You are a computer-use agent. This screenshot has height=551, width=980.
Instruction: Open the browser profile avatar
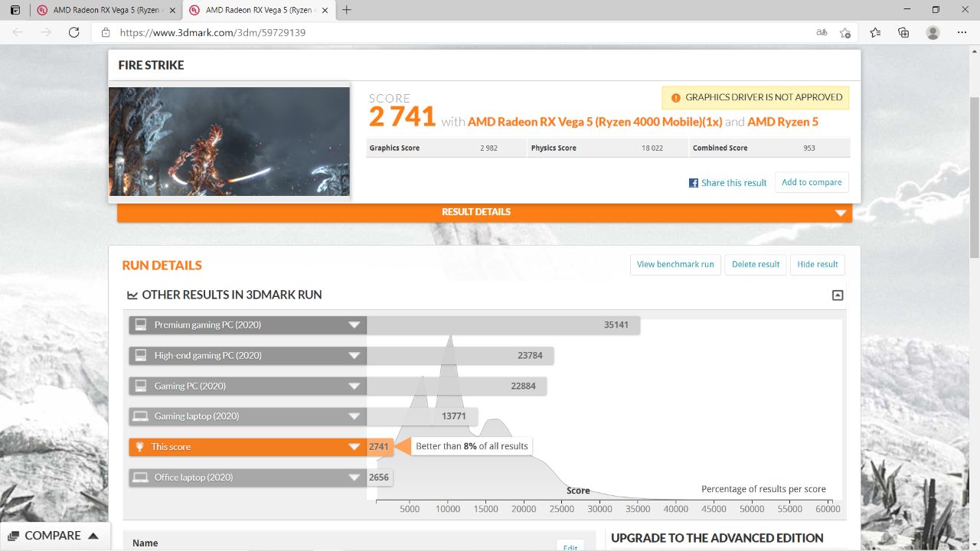(x=933, y=32)
